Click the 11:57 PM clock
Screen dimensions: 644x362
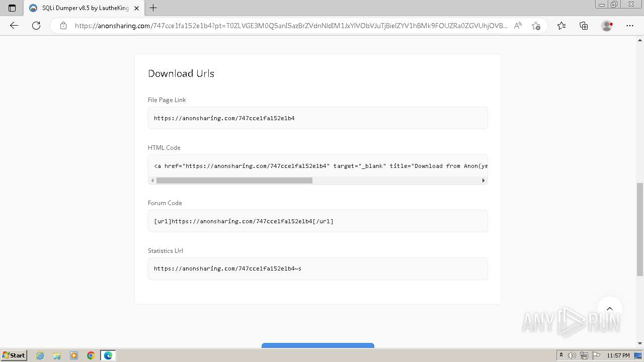pos(618,355)
